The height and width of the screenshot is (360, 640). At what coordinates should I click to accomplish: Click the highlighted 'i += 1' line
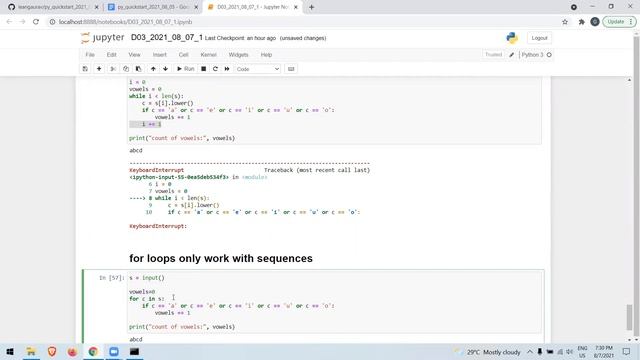[146, 124]
